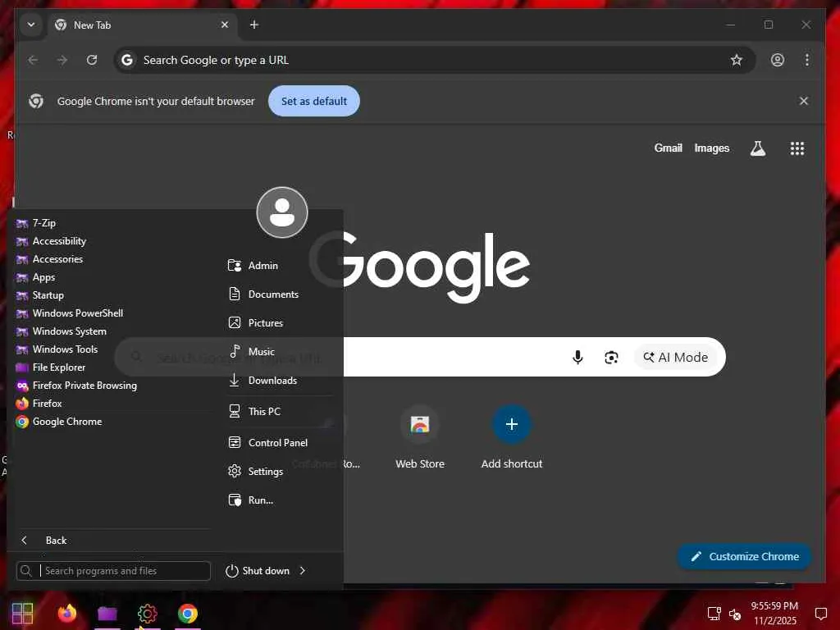Open Google Images link
Viewport: 840px width, 630px height.
(x=711, y=148)
